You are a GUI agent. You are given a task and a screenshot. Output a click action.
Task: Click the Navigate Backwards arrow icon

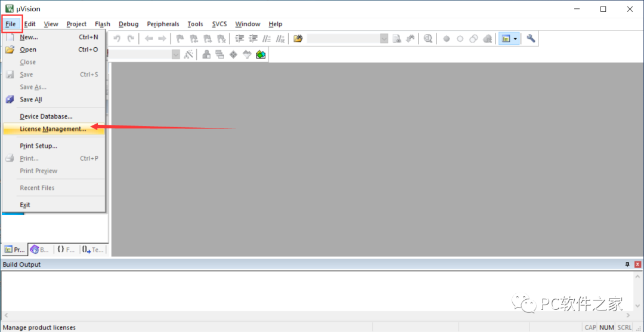pyautogui.click(x=148, y=39)
